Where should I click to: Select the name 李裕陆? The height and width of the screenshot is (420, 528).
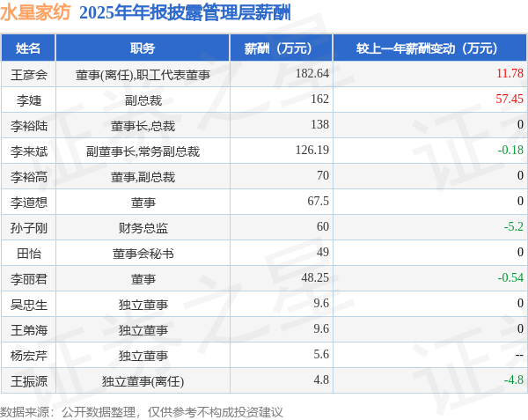click(x=29, y=126)
